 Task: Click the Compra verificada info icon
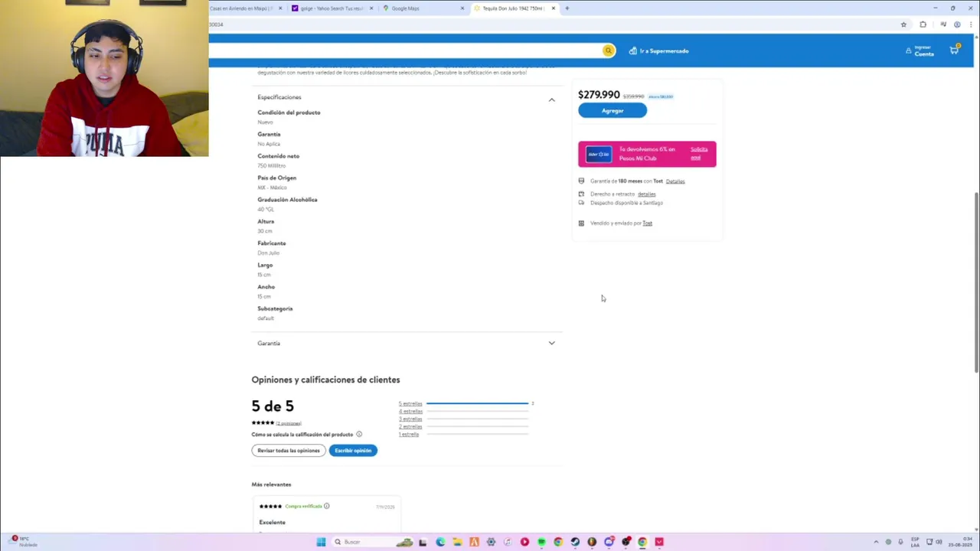coord(326,506)
